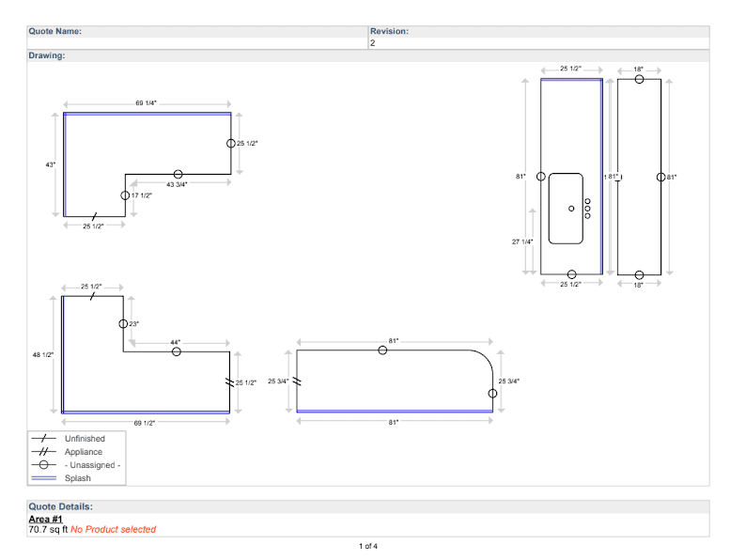The image size is (730, 560).
Task: Click the unassigned edge marker beside 43 3/4" dimension
Action: point(178,175)
